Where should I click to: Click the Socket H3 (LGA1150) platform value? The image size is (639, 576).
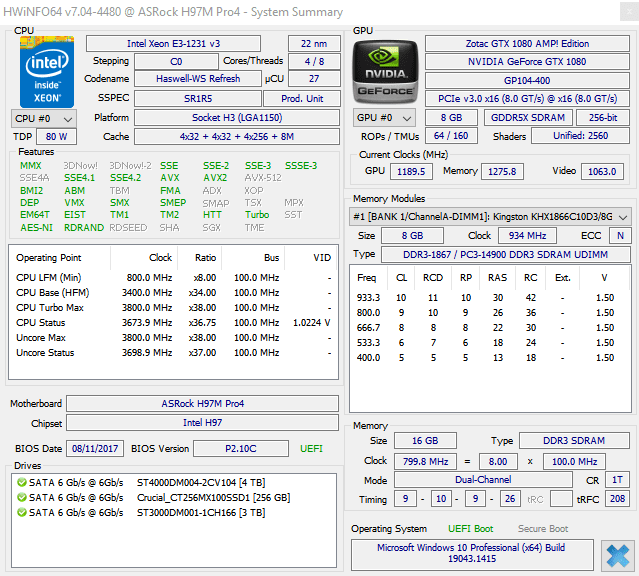237,118
